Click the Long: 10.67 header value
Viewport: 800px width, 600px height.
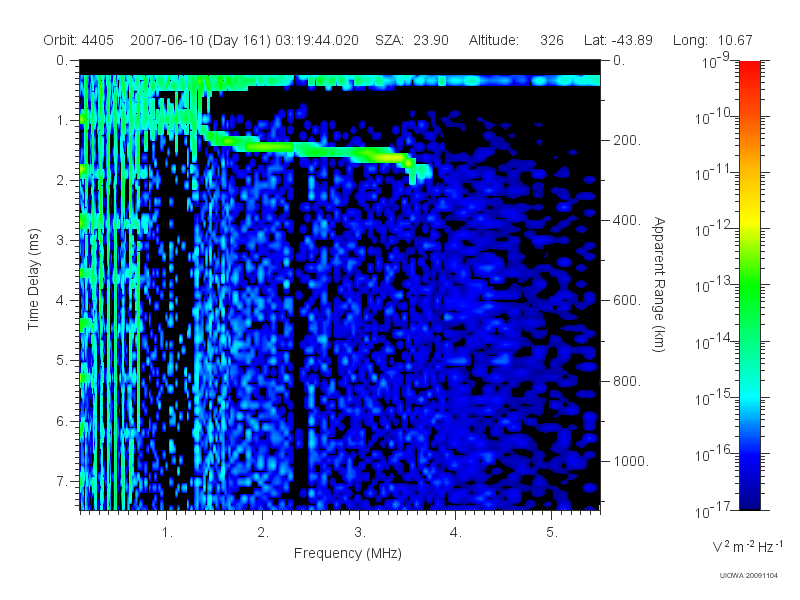[713, 40]
